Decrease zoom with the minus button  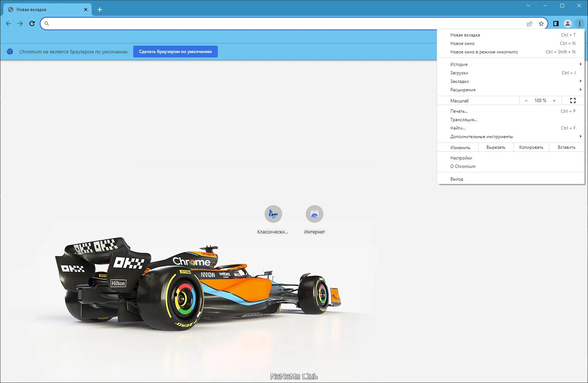pos(526,101)
